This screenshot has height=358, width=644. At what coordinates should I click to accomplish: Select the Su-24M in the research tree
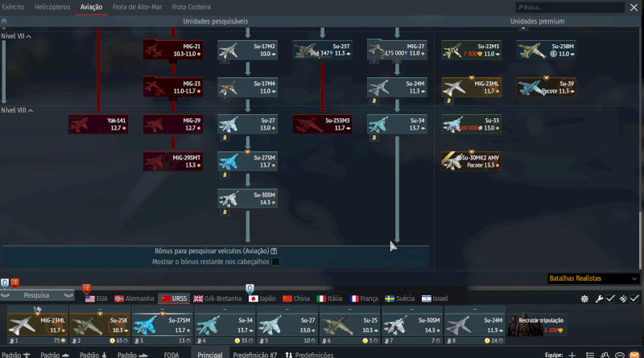click(x=397, y=87)
